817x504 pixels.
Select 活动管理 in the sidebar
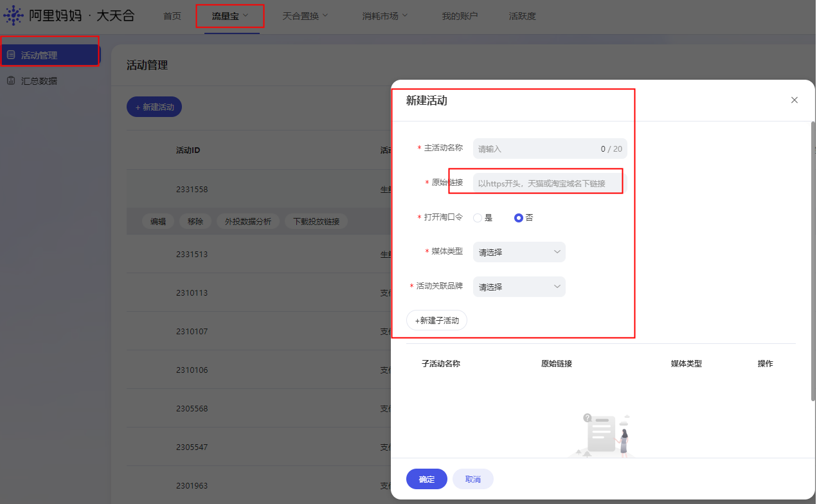point(51,55)
